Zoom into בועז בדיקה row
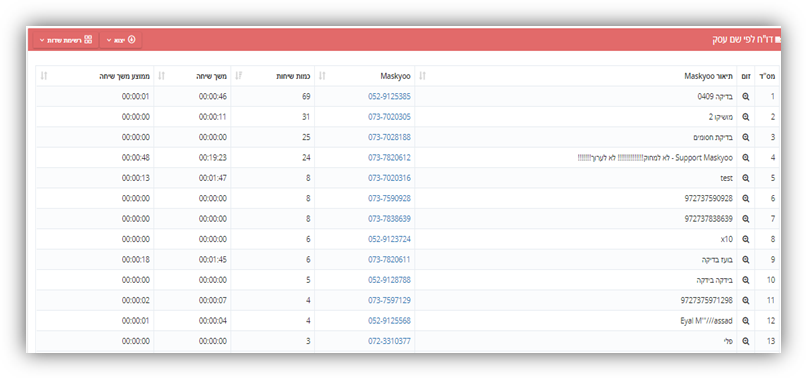 tap(745, 260)
